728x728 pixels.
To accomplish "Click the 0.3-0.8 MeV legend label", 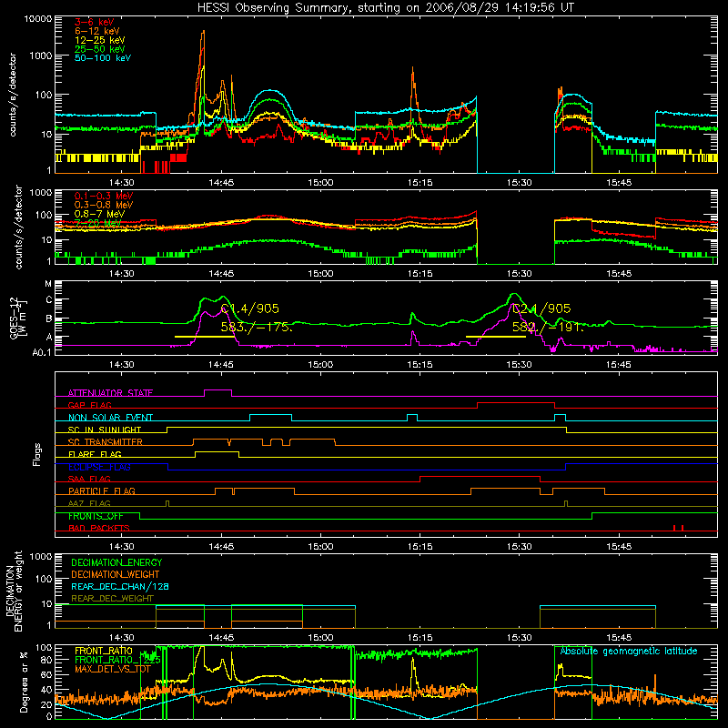I will point(104,205).
